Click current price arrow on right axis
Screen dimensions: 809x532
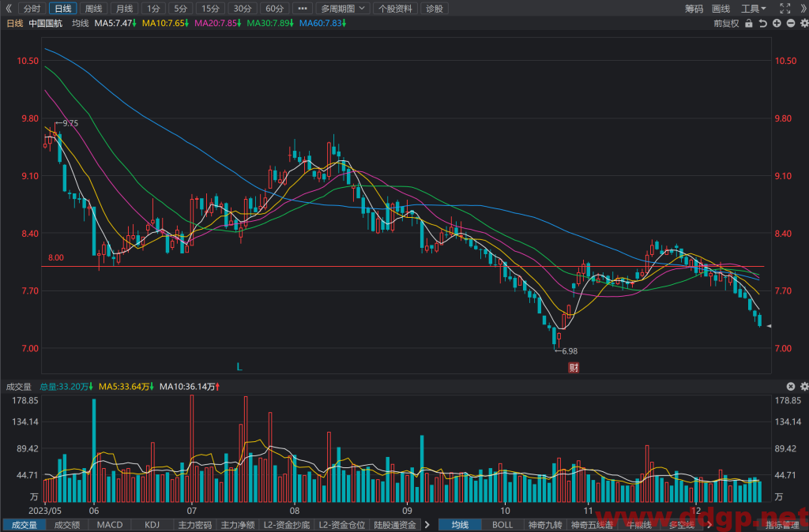click(769, 326)
